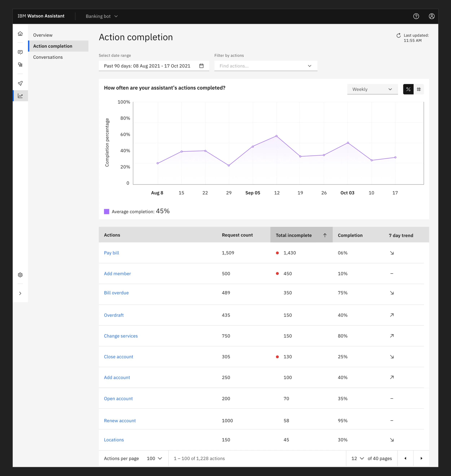Switch chart to number count view

419,89
